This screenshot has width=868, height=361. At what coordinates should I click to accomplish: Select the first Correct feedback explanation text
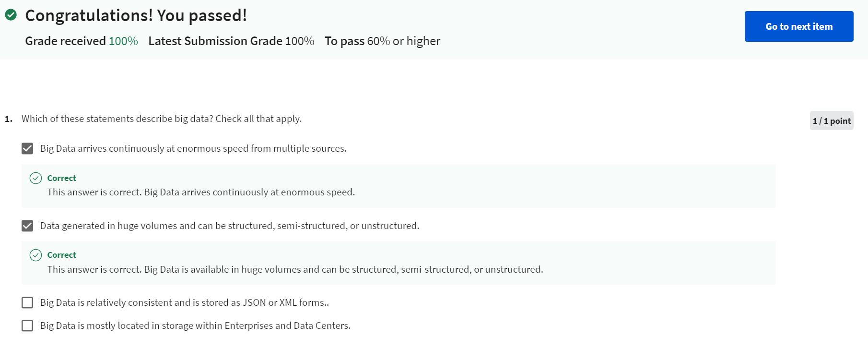pyautogui.click(x=201, y=192)
